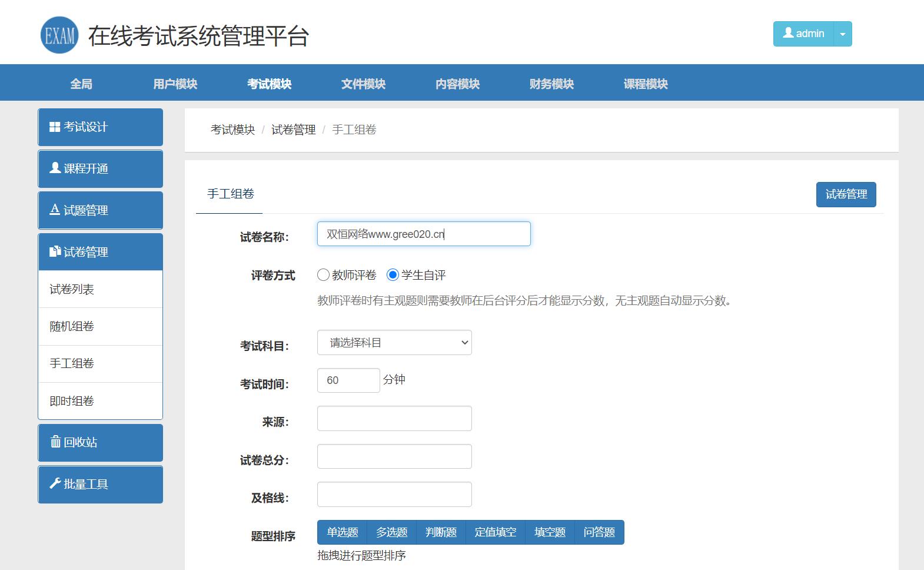Click 在线考试系统管理平台 title text
The height and width of the screenshot is (570, 924).
(199, 36)
